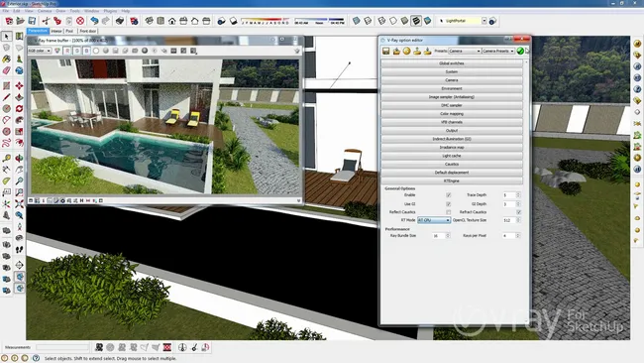644x363 pixels.
Task: Open the VFB channels rollout
Action: tap(452, 122)
